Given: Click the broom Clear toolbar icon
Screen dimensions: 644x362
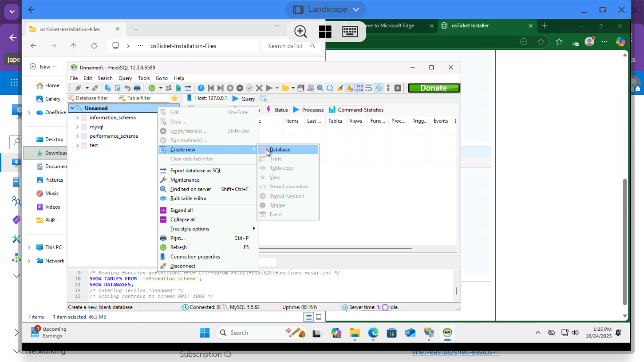Looking at the screenshot, I should coord(340,88).
